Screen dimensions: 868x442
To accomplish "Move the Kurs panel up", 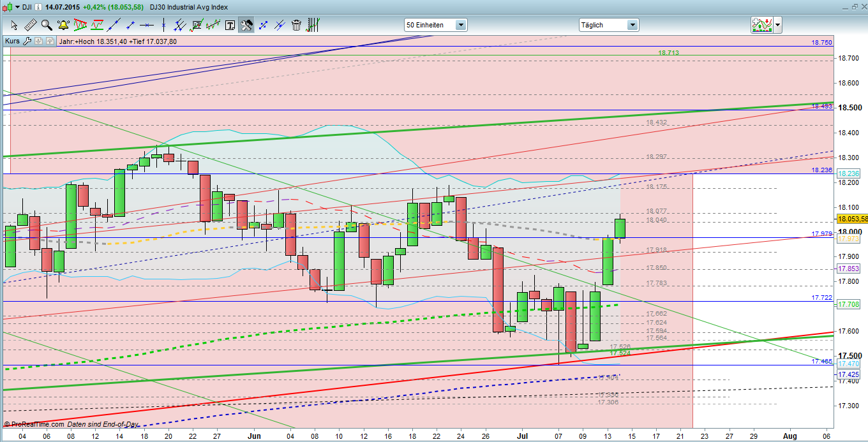I will (x=49, y=41).
